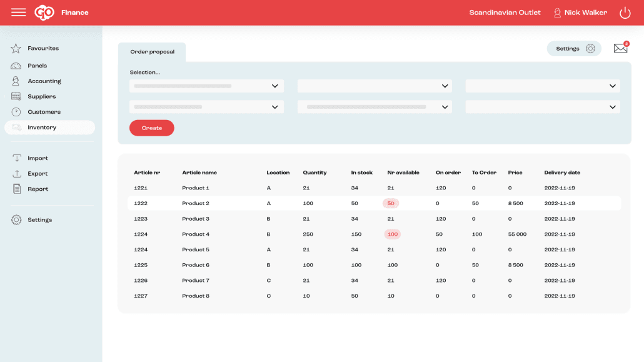Click article number 1227

click(141, 296)
